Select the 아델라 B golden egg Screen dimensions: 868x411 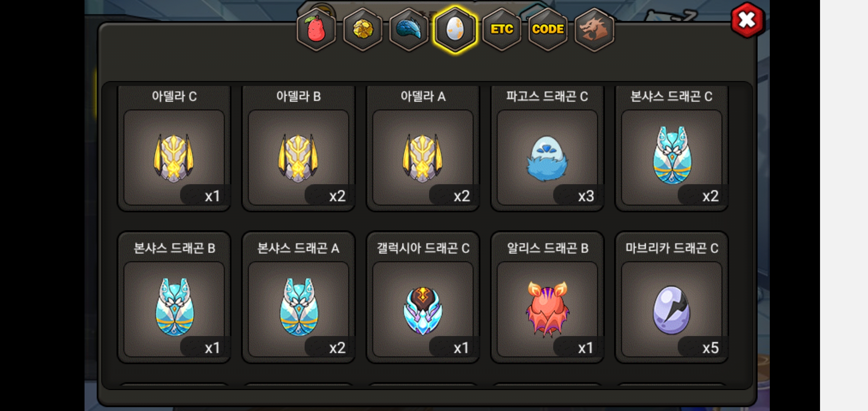point(298,148)
